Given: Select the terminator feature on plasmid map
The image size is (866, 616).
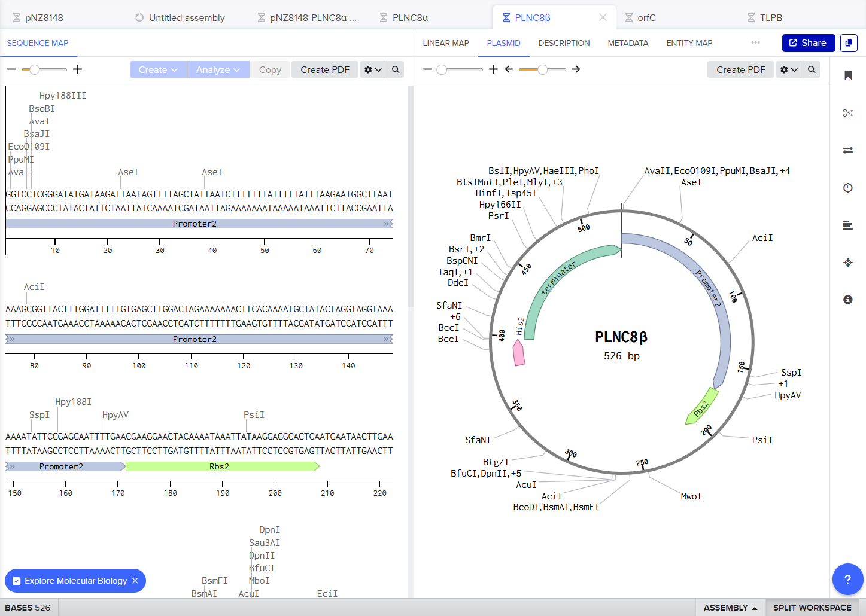Looking at the screenshot, I should (558, 279).
